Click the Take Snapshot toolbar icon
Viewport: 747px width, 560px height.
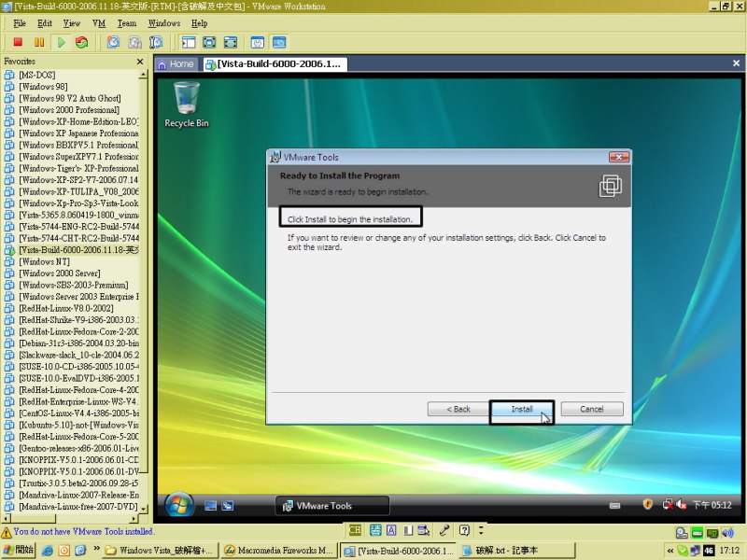(113, 42)
